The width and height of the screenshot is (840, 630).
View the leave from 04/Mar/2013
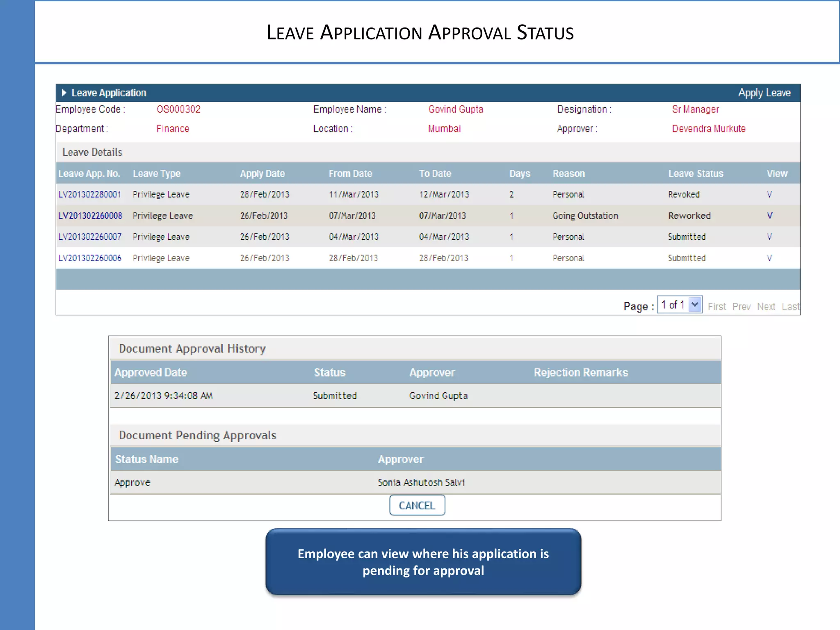(769, 237)
